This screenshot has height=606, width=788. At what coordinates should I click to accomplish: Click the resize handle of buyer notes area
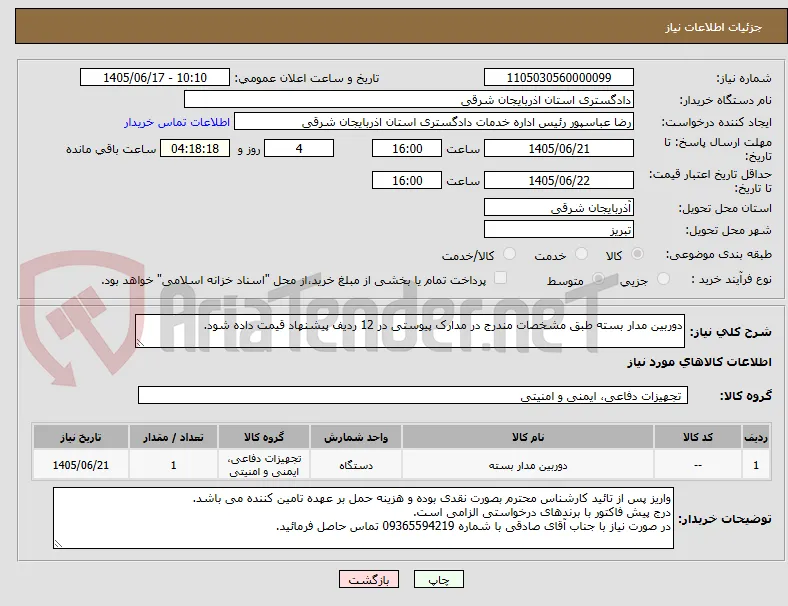click(x=58, y=544)
